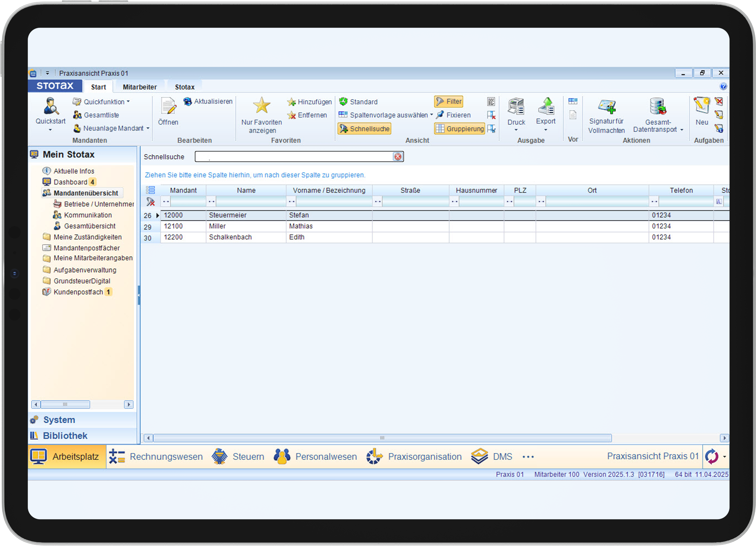The image size is (756, 546).
Task: Toggle Nur Favoriten anzeigen star
Action: 262,105
